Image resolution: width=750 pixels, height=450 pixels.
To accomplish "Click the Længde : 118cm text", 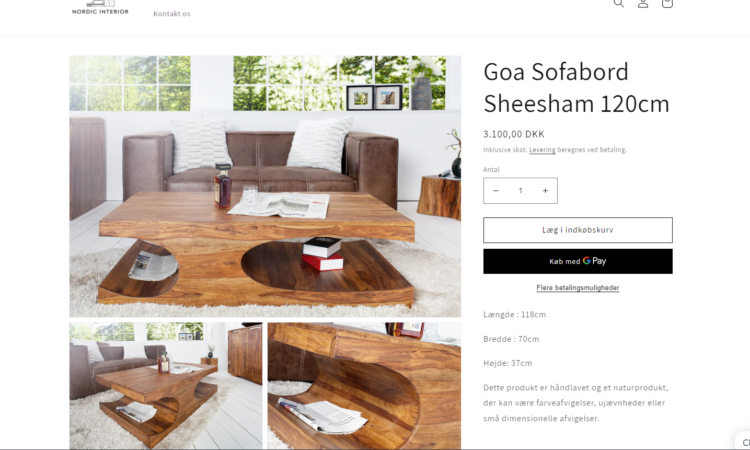I will pyautogui.click(x=514, y=315).
